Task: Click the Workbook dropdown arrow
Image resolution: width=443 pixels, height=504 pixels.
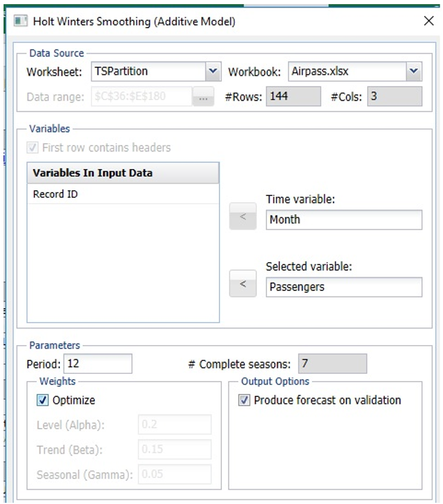Action: click(x=412, y=71)
